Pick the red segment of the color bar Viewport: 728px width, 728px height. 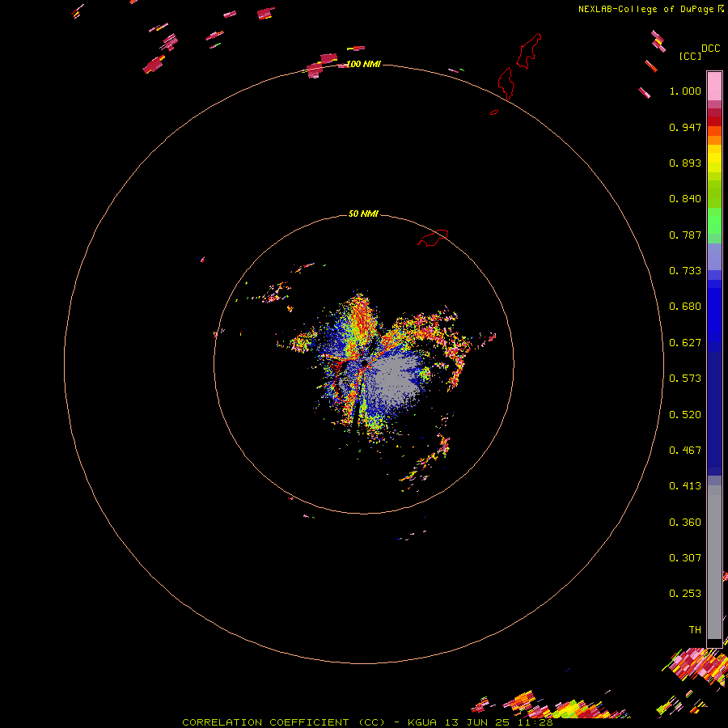pos(714,121)
